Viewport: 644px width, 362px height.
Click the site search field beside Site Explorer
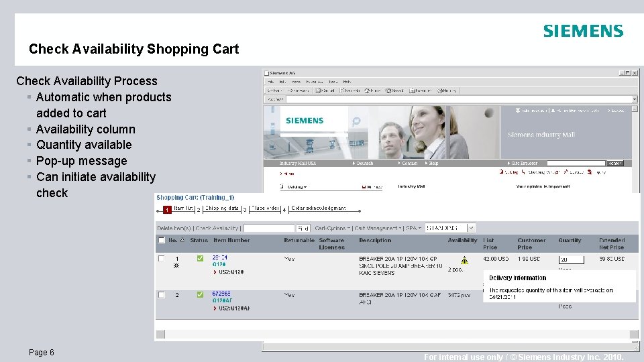coord(576,164)
